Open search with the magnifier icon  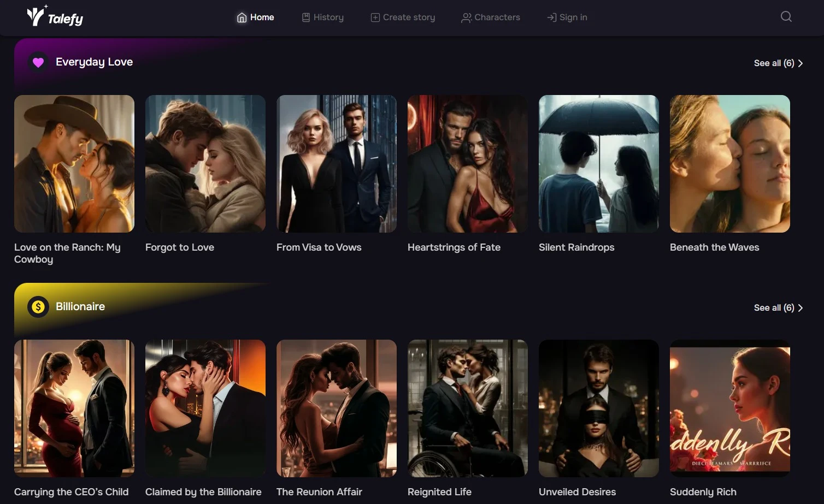pos(786,16)
